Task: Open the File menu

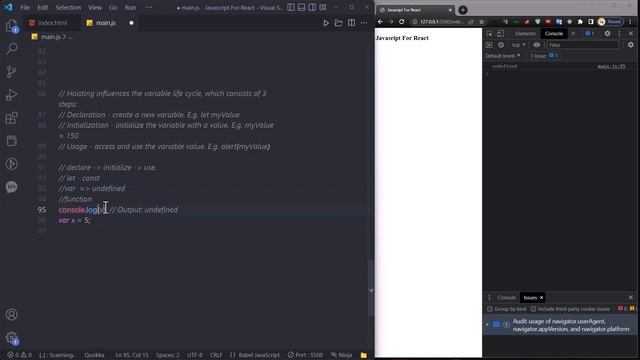Action: pos(25,7)
